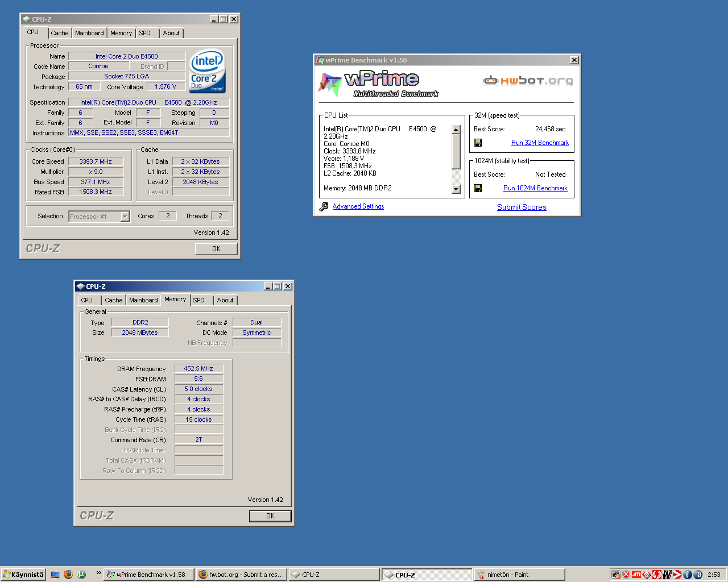Click title bar icon of CPU-Z Processor window
728x582 pixels.
coord(26,19)
